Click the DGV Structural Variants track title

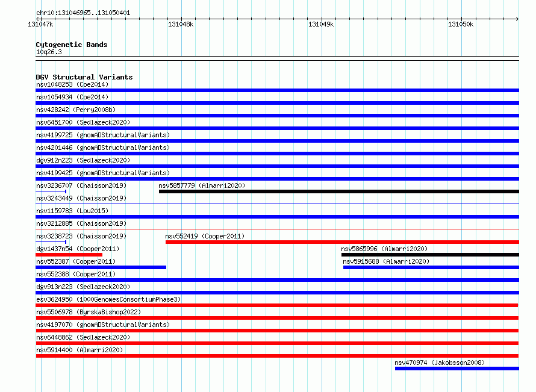[x=84, y=77]
